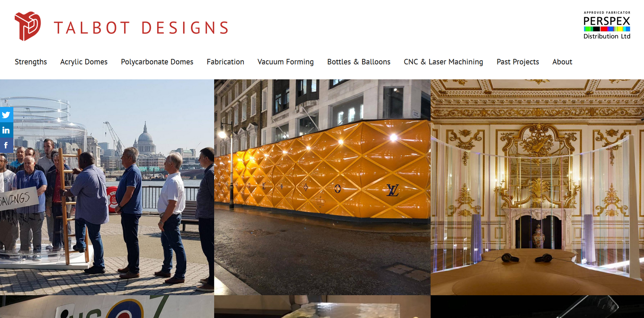Select Fabrication in the navigation

pos(225,62)
